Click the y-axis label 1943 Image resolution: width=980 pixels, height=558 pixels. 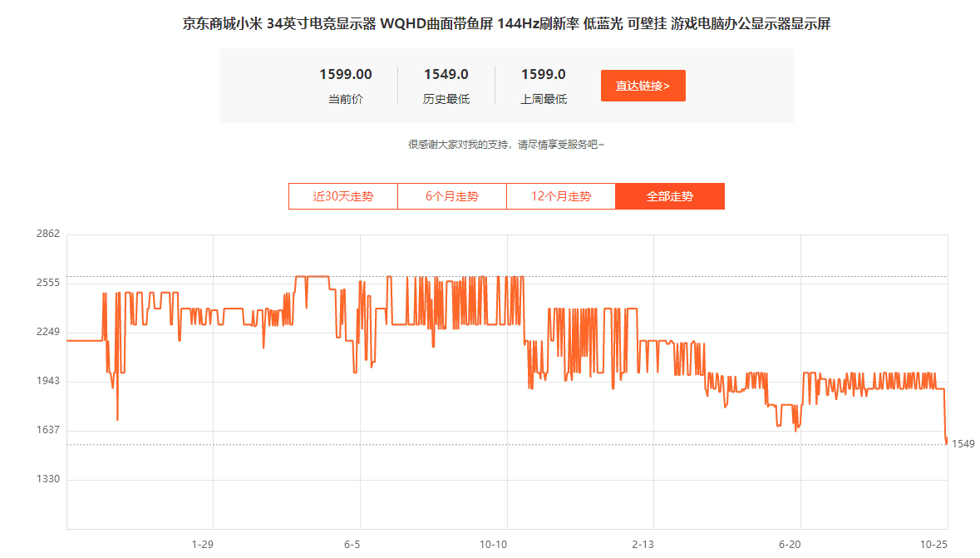coord(48,381)
